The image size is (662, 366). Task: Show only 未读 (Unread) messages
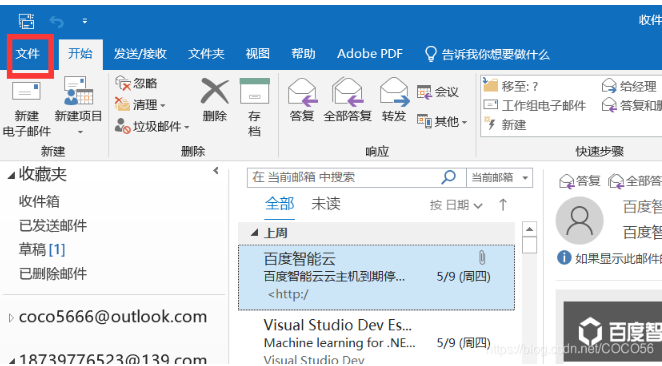click(x=326, y=204)
